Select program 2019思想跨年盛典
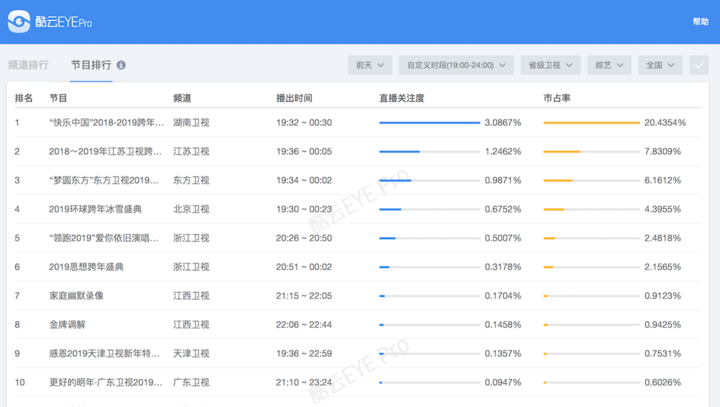 pyautogui.click(x=86, y=267)
